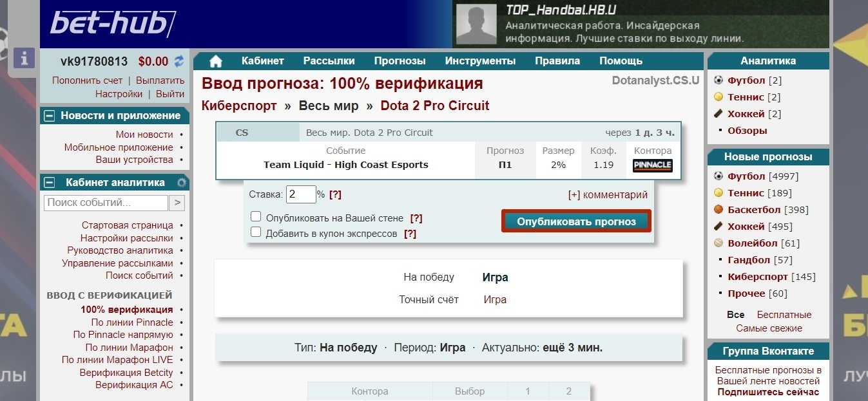
Task: Collapse the Кабинет аналитика panel
Action: click(49, 183)
